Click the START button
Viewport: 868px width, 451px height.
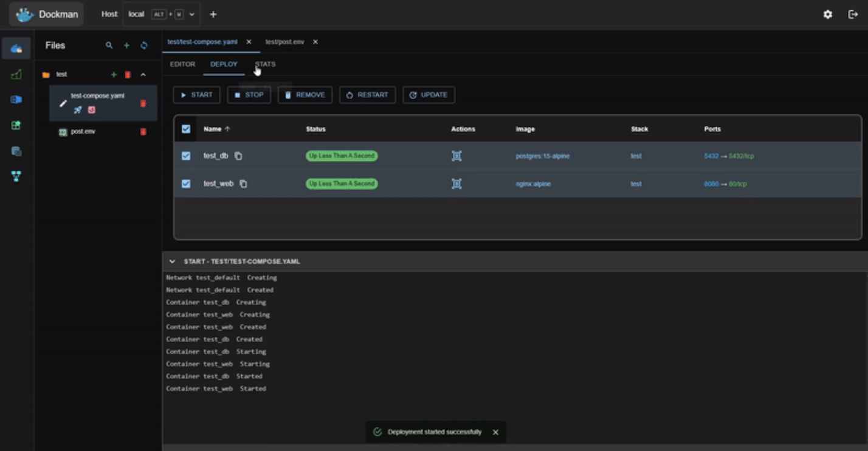pyautogui.click(x=197, y=95)
